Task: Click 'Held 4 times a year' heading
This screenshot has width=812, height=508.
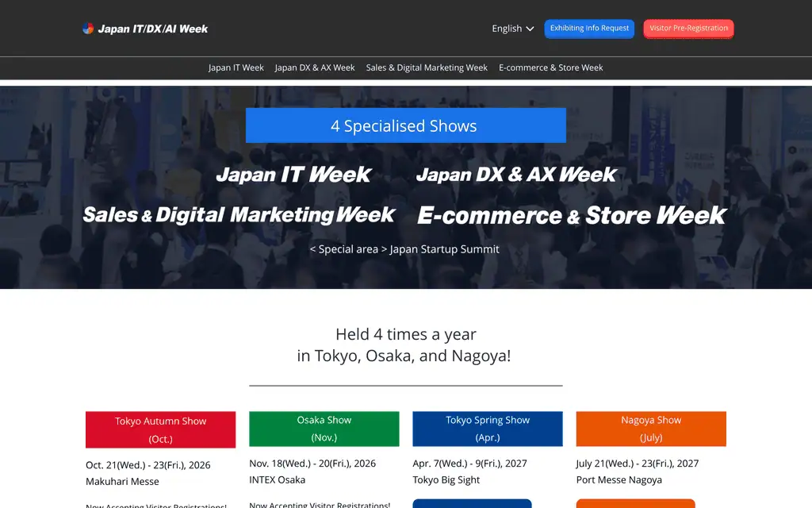Action: (405, 334)
